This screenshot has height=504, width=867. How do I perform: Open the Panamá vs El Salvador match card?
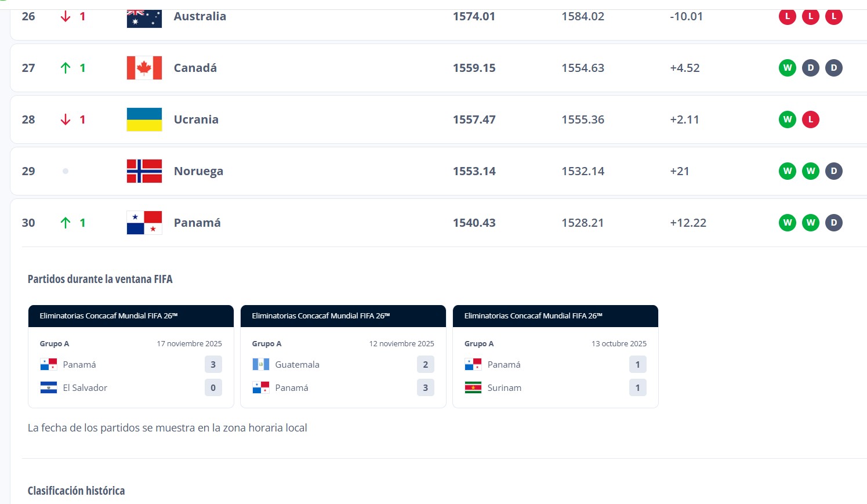pyautogui.click(x=130, y=365)
